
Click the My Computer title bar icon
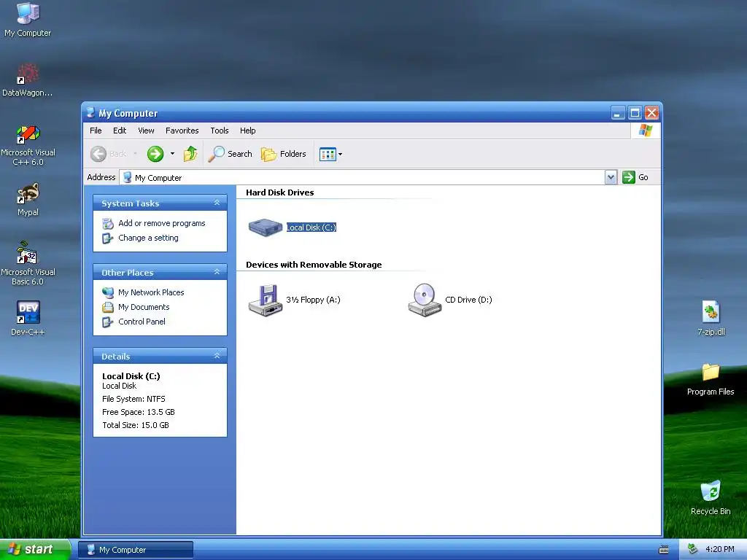tap(90, 113)
